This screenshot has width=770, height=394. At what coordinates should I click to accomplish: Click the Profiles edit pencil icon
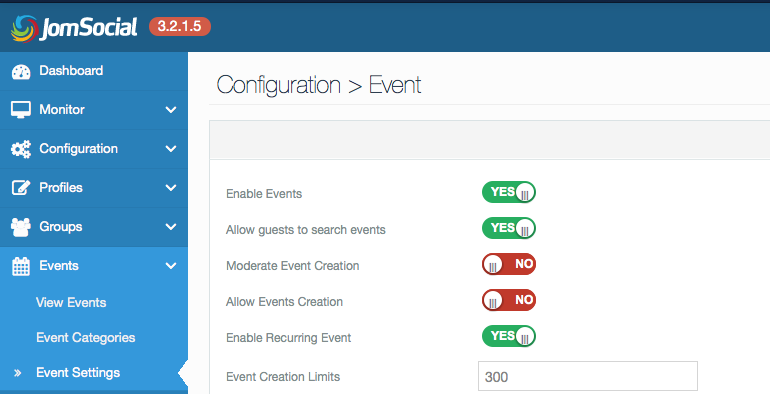point(21,188)
